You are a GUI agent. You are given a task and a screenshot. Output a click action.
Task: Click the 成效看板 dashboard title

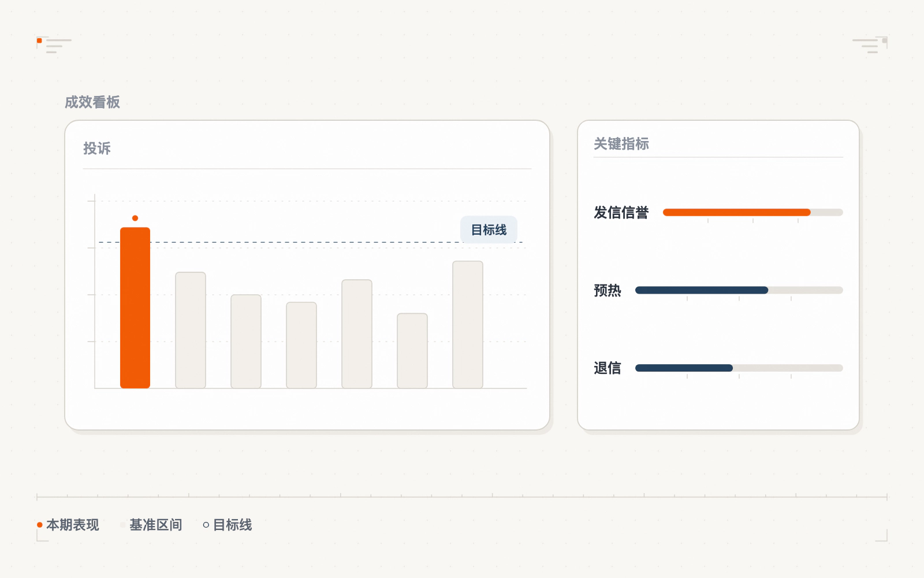(92, 102)
